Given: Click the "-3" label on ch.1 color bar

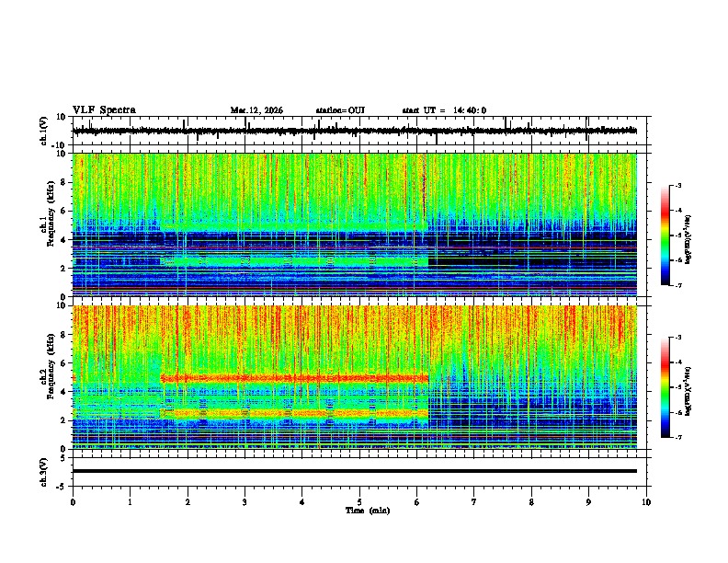Looking at the screenshot, I should [677, 185].
